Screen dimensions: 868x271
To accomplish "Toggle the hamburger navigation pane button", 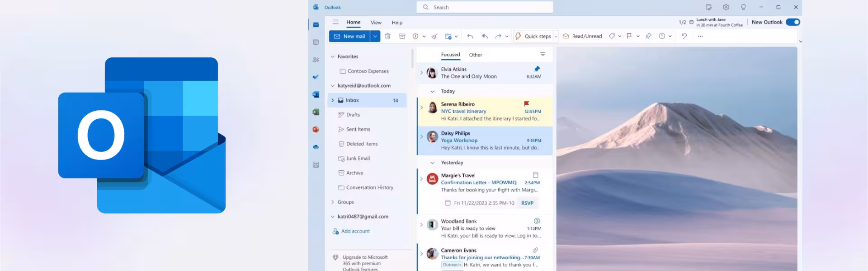I will [335, 22].
